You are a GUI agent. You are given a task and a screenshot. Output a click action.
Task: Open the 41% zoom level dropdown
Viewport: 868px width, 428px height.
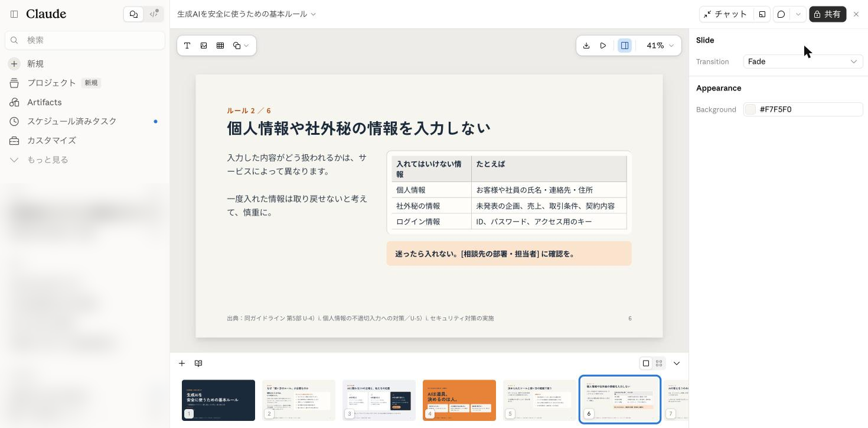[x=660, y=46]
